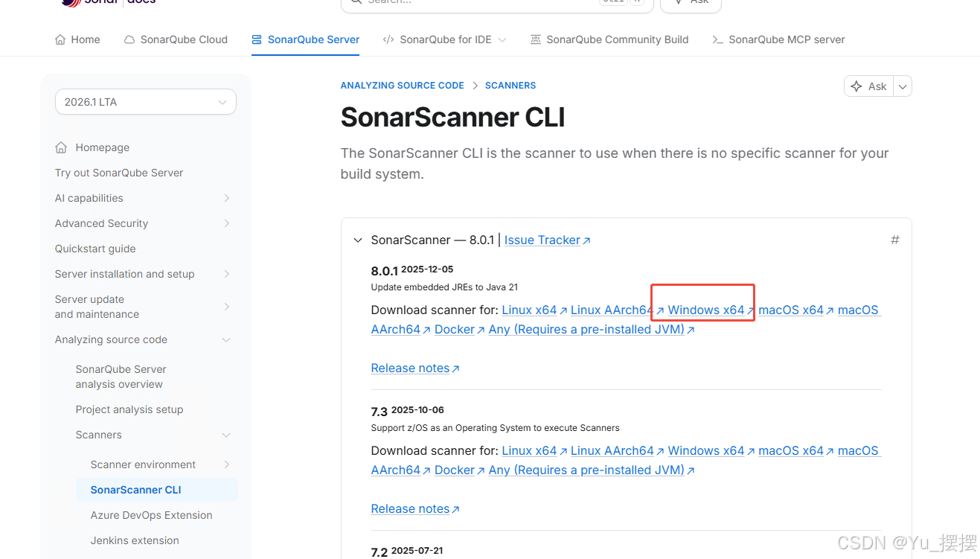Download 8.0.1 Linux x64 scanner
The width and height of the screenshot is (980, 559).
pos(529,310)
